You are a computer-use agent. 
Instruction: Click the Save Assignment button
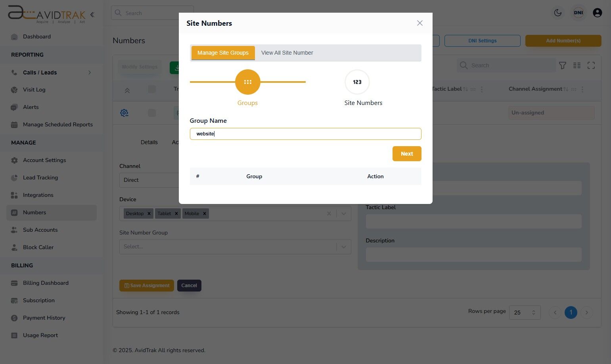[146, 285]
